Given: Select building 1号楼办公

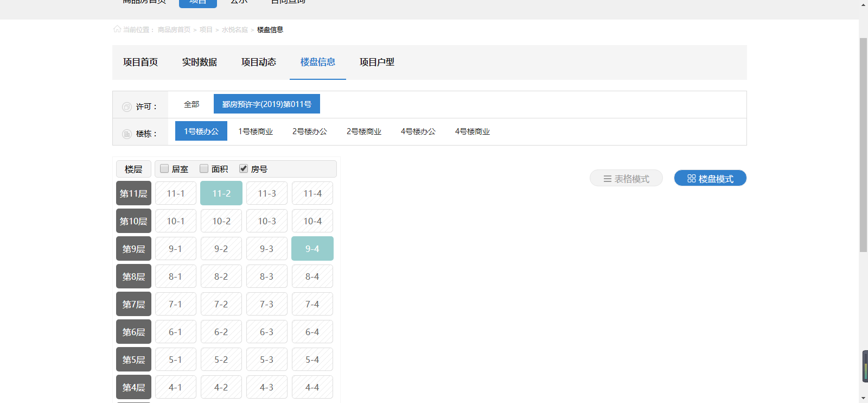Looking at the screenshot, I should (201, 131).
